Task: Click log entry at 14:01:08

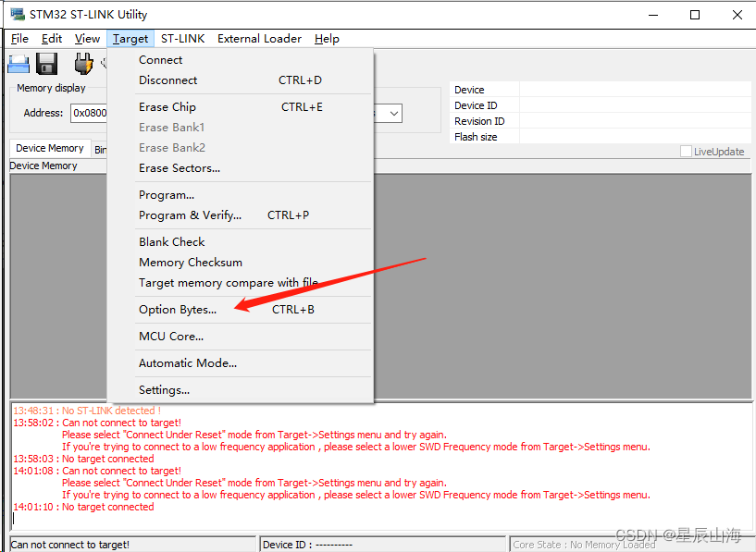Action: tap(97, 471)
